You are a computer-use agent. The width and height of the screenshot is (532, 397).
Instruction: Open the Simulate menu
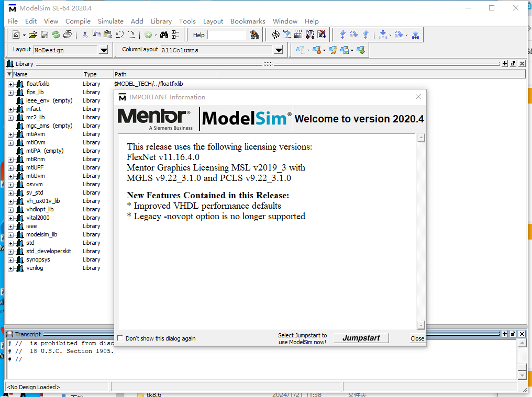coord(110,21)
